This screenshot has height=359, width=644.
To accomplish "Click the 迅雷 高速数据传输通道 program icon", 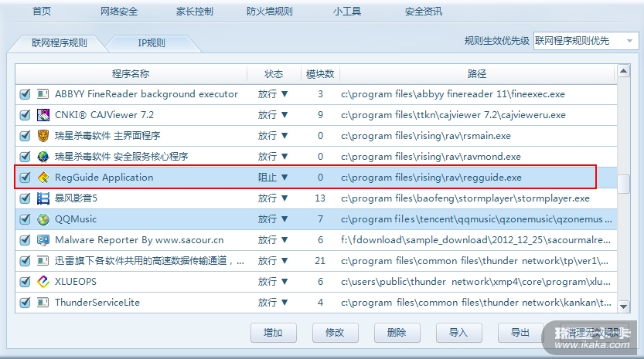I will 43,261.
